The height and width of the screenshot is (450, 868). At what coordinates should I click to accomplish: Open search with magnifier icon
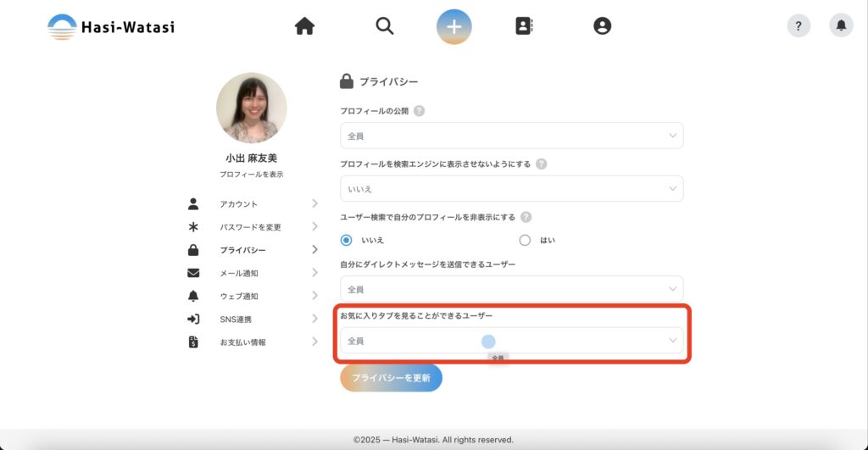(385, 26)
